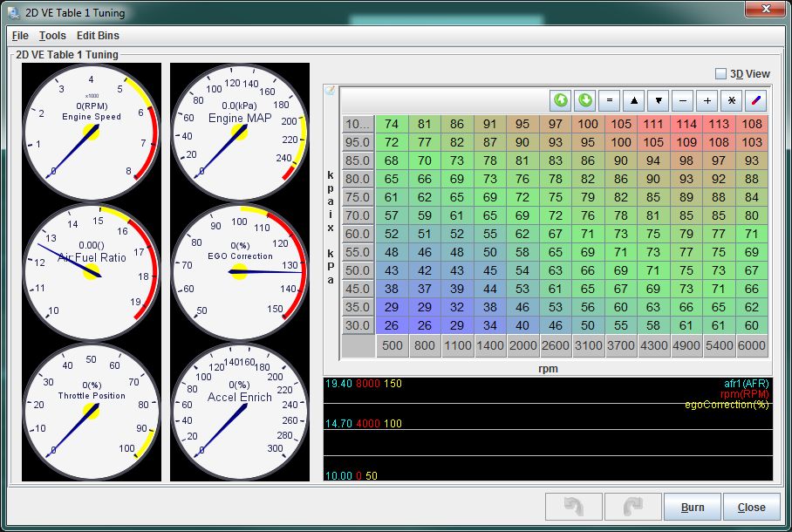Click the application icon in title bar

pyautogui.click(x=14, y=12)
